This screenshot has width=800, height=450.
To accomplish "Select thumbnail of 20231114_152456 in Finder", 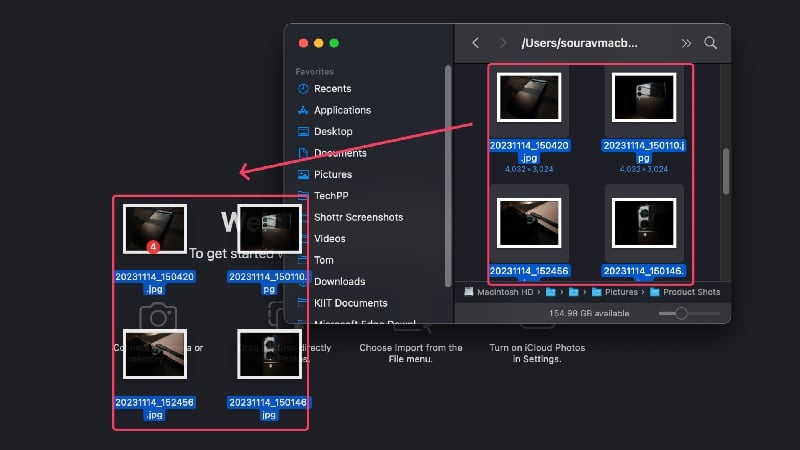I will point(529,223).
